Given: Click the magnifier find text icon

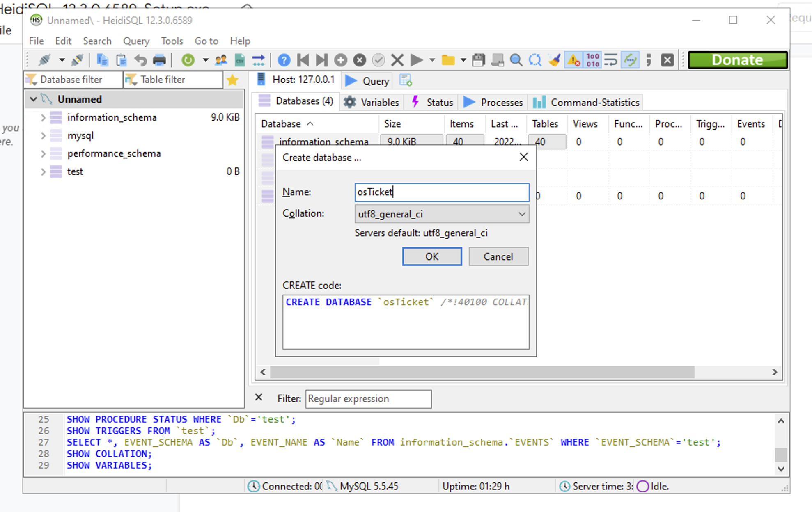Looking at the screenshot, I should 516,60.
